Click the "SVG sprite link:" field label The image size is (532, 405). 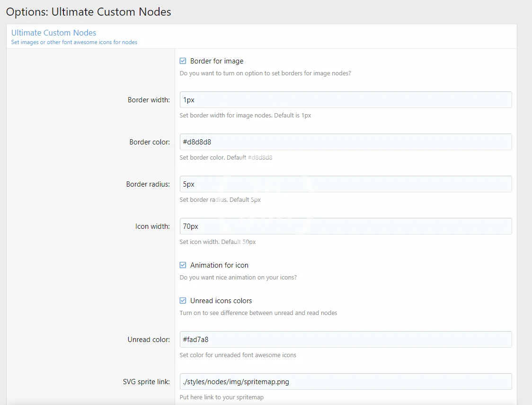146,382
